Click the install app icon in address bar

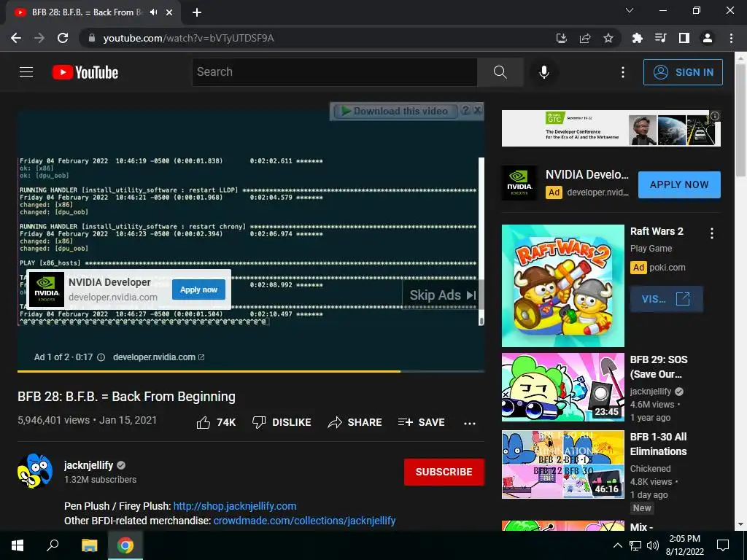[x=562, y=38]
